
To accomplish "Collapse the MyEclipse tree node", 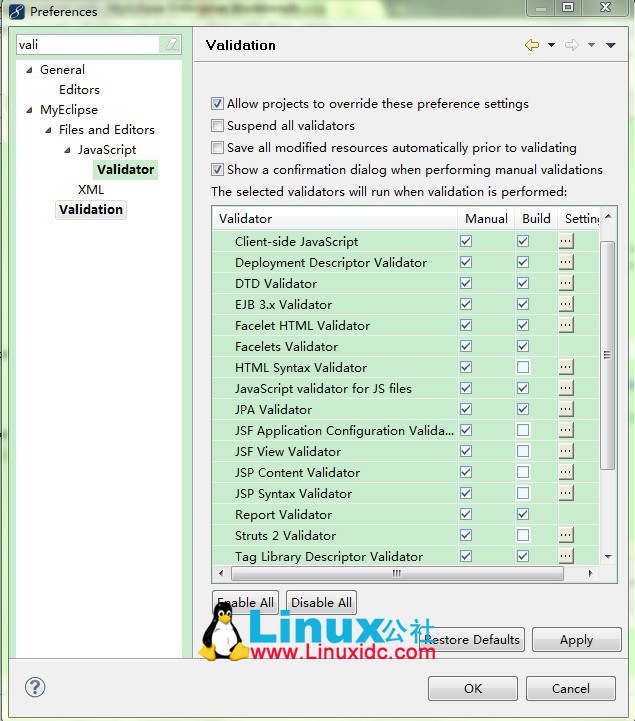I will tap(30, 110).
